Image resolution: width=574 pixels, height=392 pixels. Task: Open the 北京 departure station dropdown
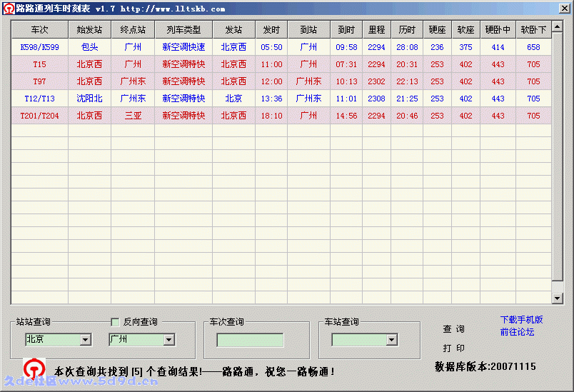click(x=85, y=340)
